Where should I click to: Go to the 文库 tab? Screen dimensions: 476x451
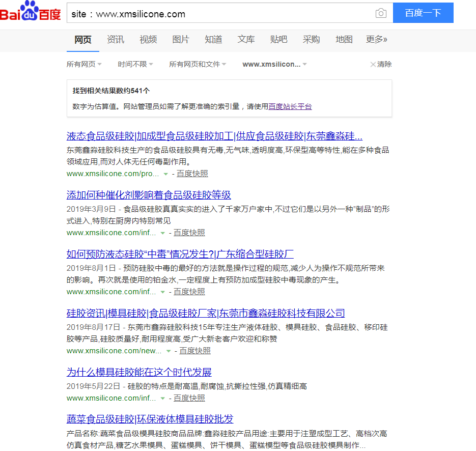246,40
